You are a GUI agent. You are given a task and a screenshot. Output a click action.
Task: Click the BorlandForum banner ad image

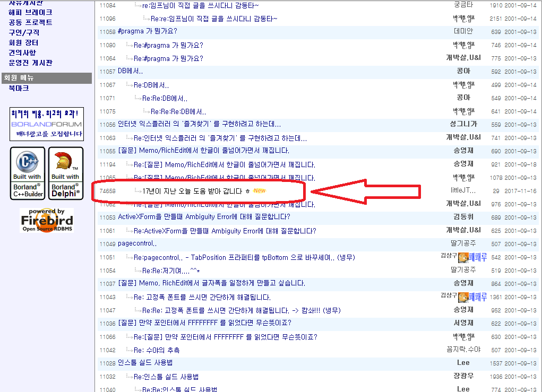[x=47, y=124]
